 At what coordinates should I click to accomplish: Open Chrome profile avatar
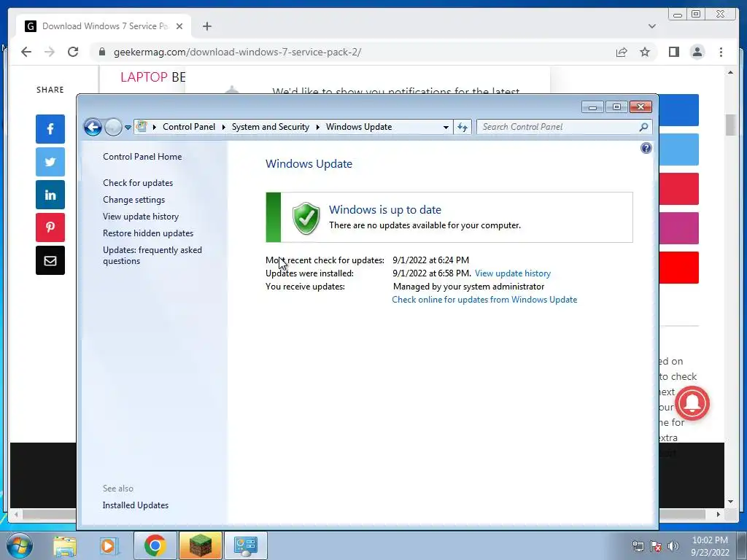pos(697,52)
